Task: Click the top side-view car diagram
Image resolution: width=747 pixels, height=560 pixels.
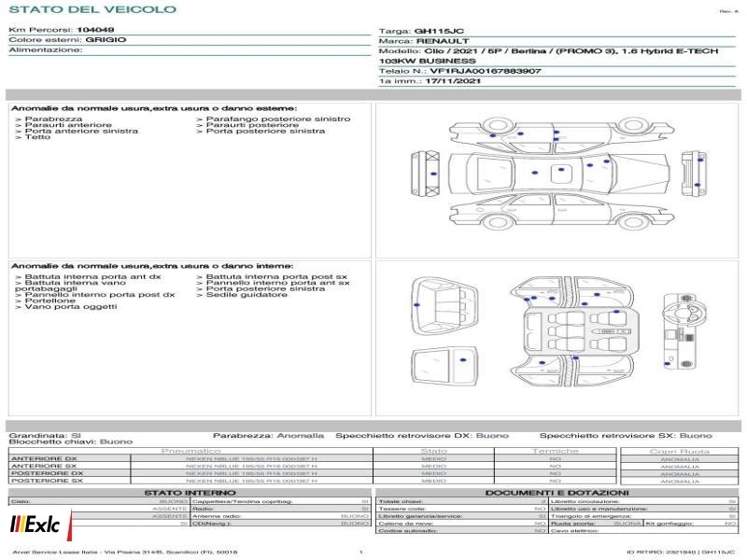Action: tap(562, 134)
